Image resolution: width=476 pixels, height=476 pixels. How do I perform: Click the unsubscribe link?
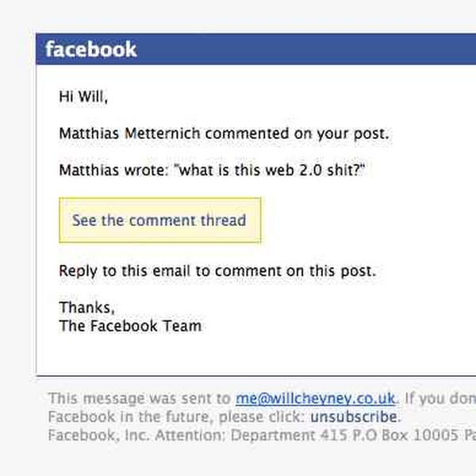(354, 416)
